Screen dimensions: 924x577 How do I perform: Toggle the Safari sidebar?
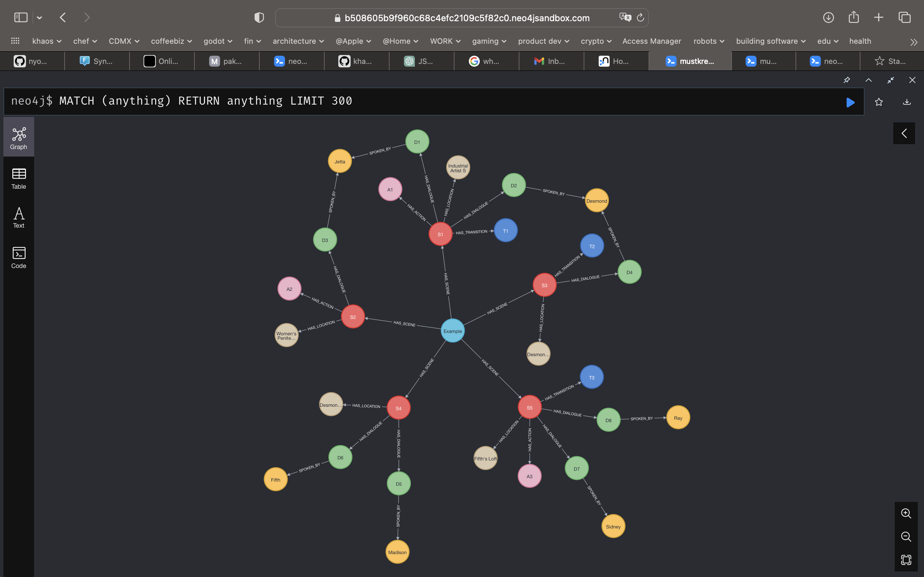tap(21, 17)
